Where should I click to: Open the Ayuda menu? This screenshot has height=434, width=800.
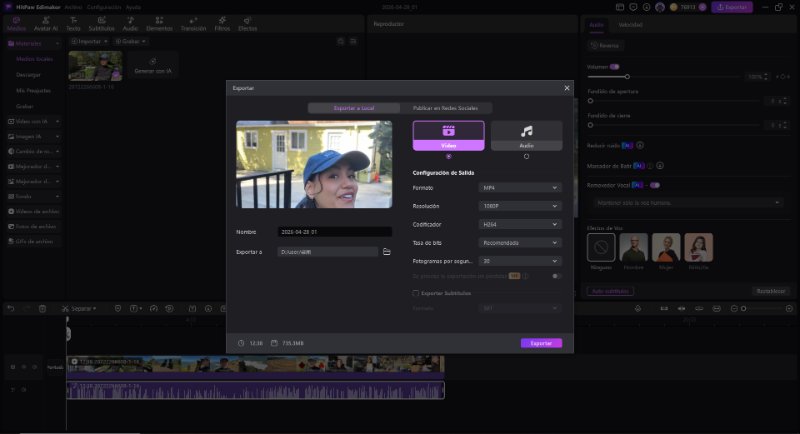[x=133, y=7]
